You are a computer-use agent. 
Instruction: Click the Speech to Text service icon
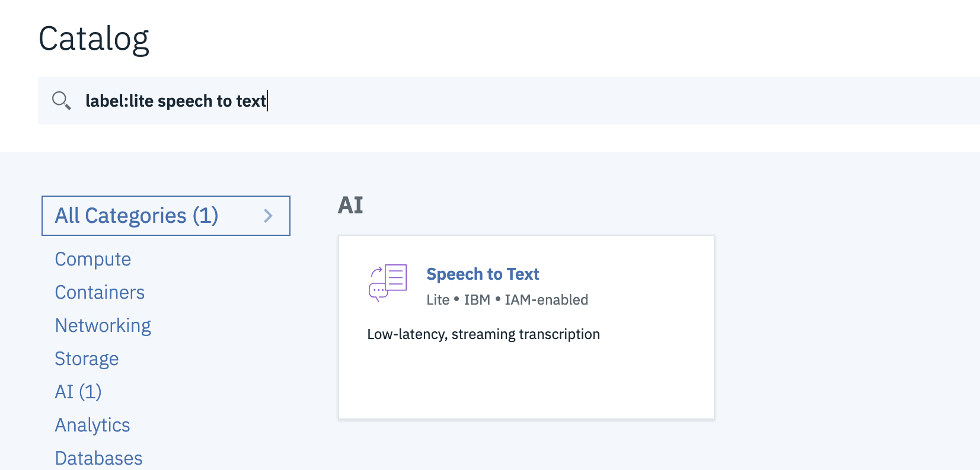(x=388, y=283)
